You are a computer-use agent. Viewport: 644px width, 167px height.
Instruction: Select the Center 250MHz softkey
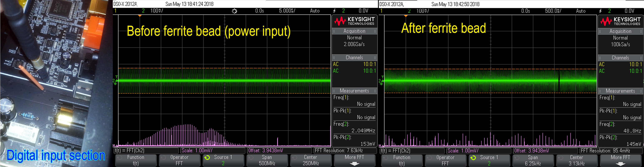click(311, 160)
